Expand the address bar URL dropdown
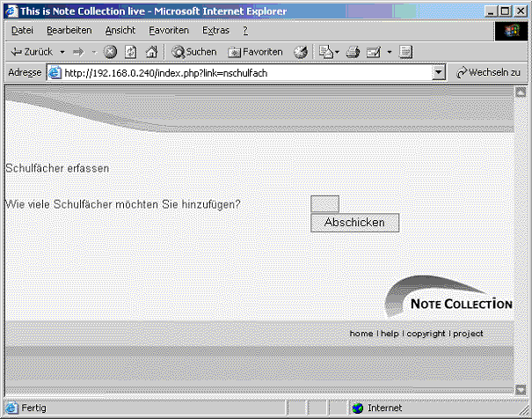The image size is (532, 419). coord(440,73)
